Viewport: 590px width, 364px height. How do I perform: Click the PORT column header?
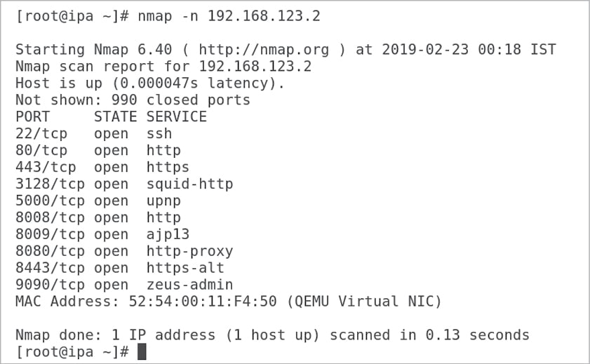click(32, 116)
